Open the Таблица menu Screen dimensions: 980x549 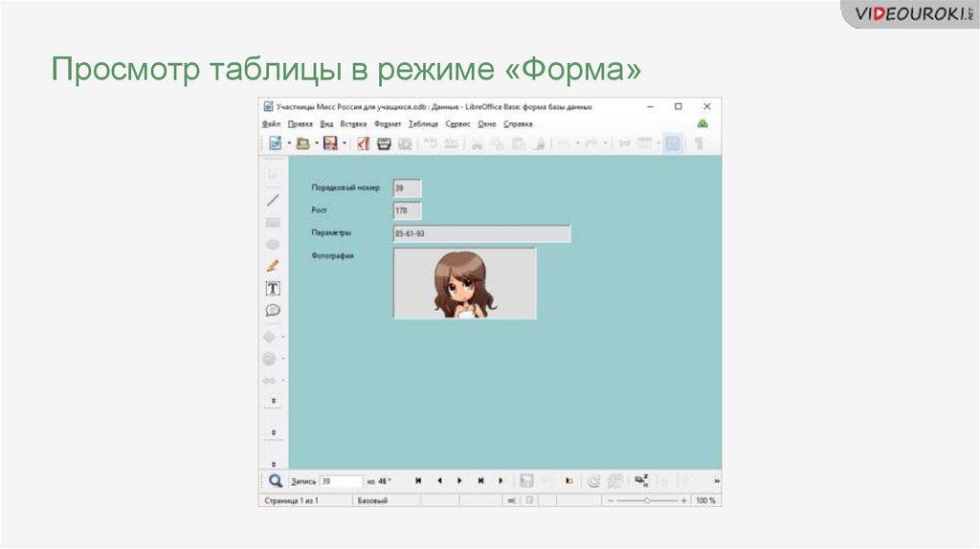point(423,123)
